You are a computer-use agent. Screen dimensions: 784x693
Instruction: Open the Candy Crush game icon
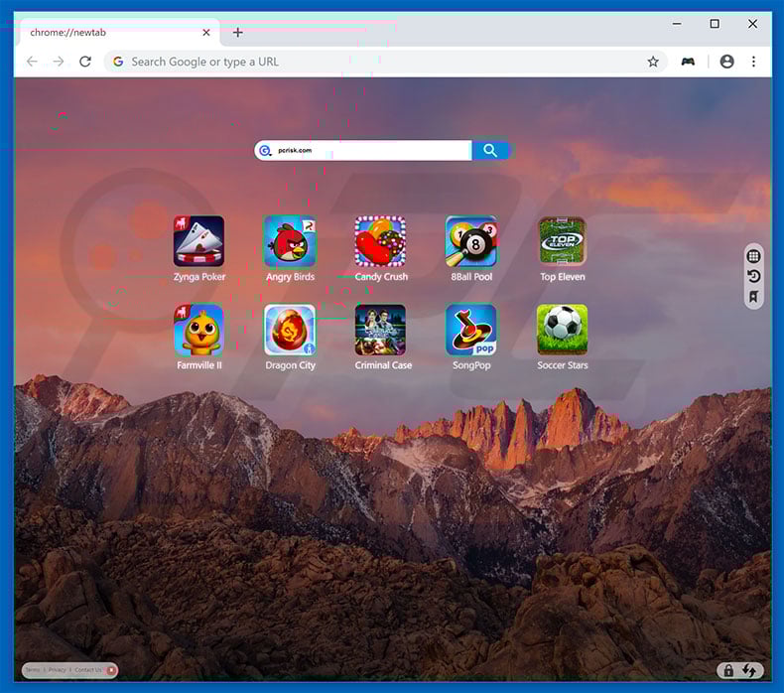[380, 240]
